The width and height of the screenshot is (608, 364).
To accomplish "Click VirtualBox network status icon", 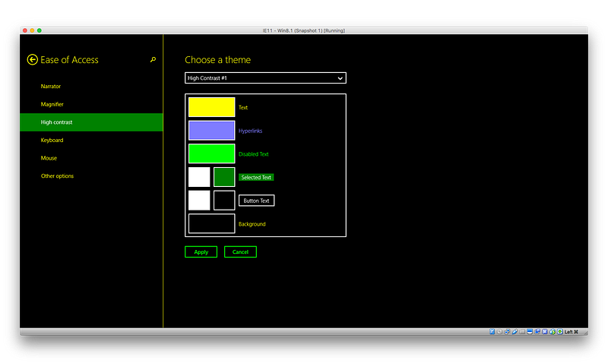I will [x=507, y=332].
